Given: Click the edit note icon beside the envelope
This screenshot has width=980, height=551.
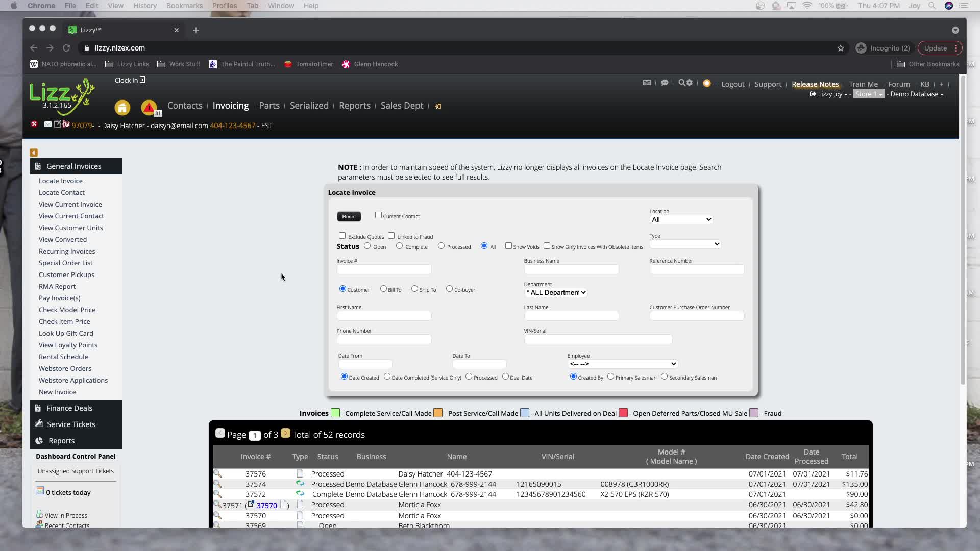Looking at the screenshot, I should pyautogui.click(x=58, y=124).
